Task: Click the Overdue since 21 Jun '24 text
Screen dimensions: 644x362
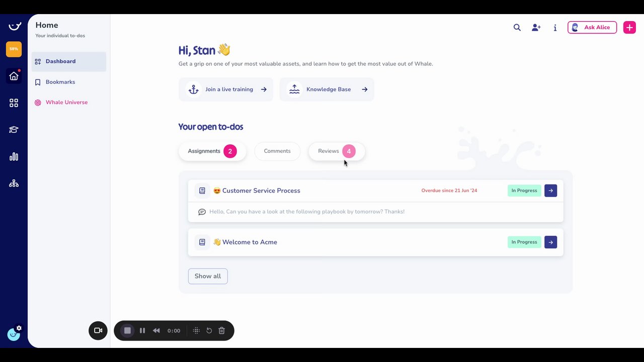Action: point(449,191)
